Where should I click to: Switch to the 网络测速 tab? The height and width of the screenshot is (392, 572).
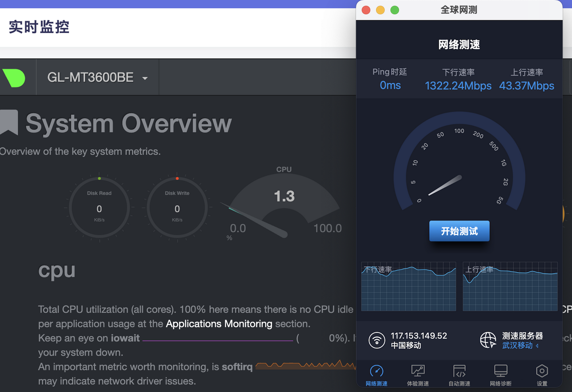[377, 375]
